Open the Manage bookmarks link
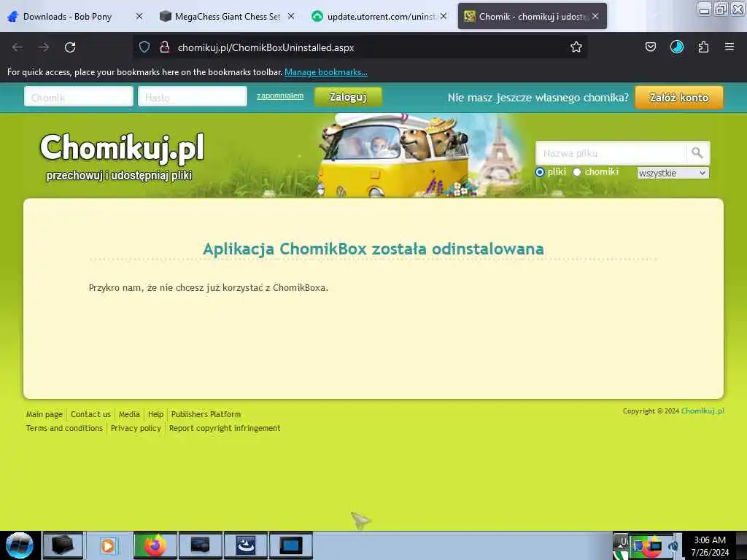This screenshot has width=747, height=560. (x=326, y=72)
